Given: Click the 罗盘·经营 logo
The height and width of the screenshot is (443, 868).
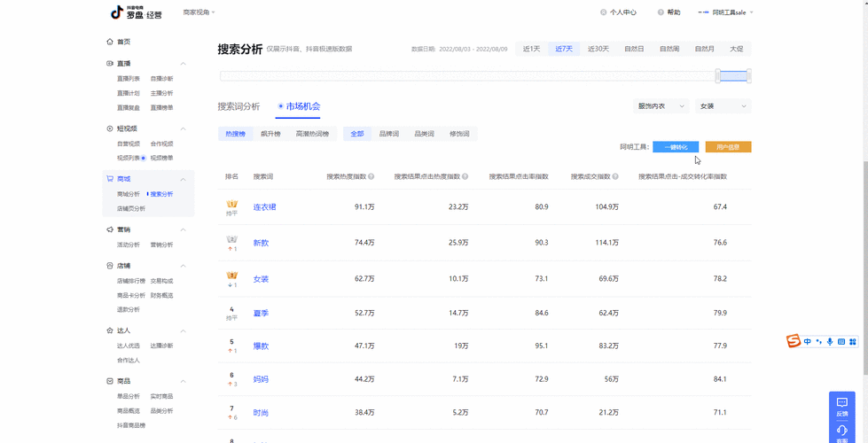Looking at the screenshot, I should [x=137, y=12].
